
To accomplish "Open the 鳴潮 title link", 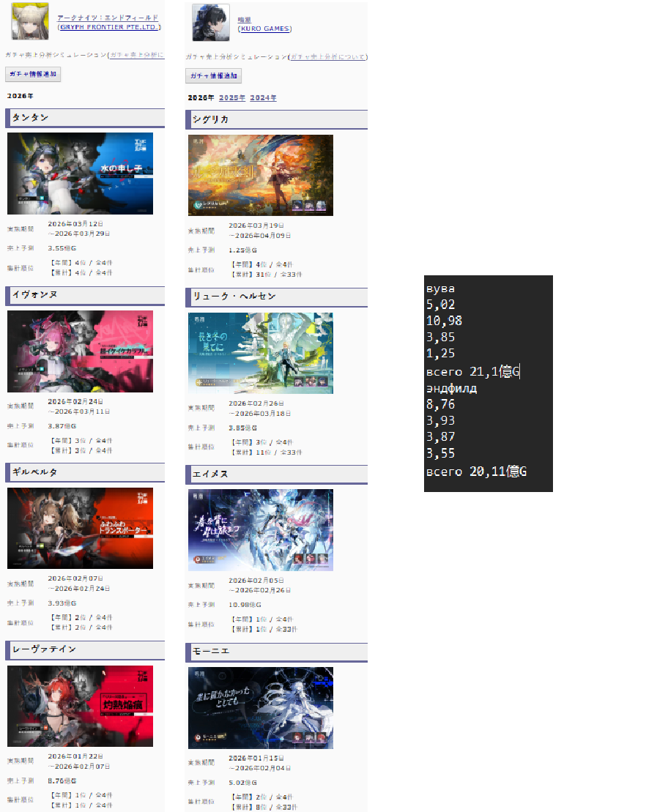I will (244, 20).
